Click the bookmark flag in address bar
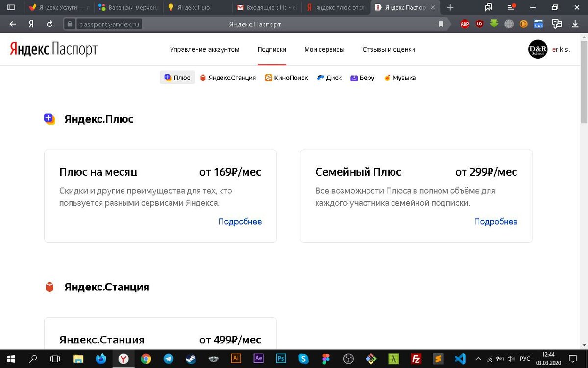This screenshot has height=368, width=588. (x=441, y=24)
